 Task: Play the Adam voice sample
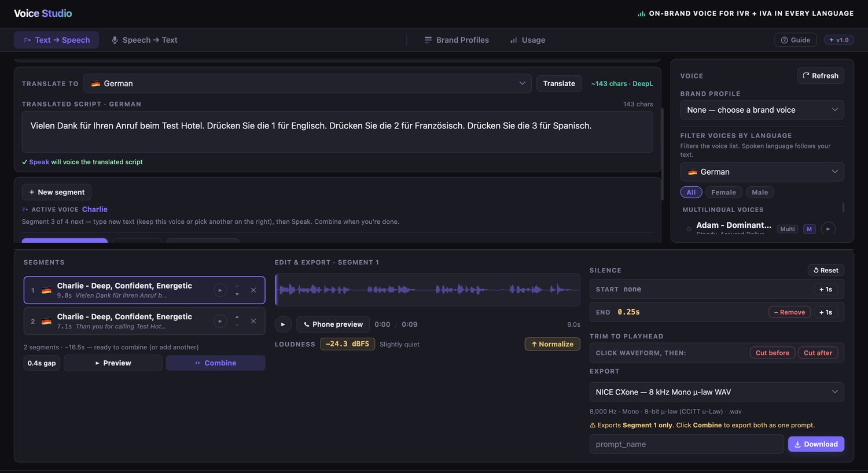[828, 229]
